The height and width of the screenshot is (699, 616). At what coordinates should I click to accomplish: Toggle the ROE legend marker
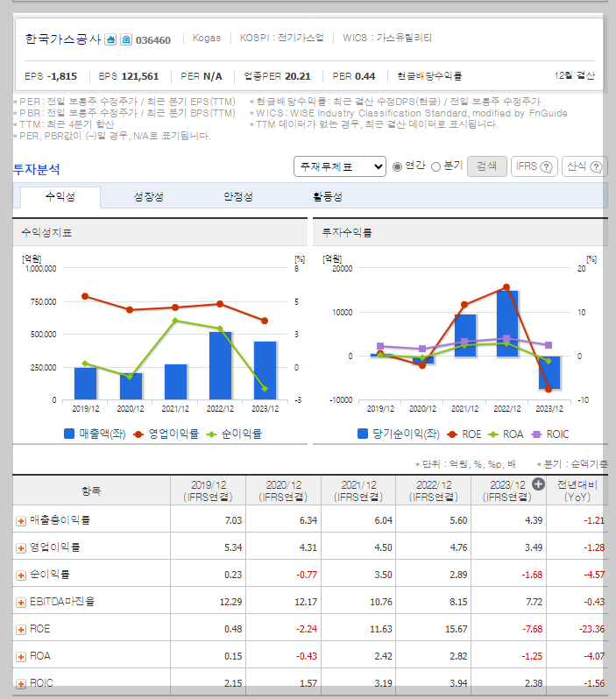pyautogui.click(x=452, y=434)
